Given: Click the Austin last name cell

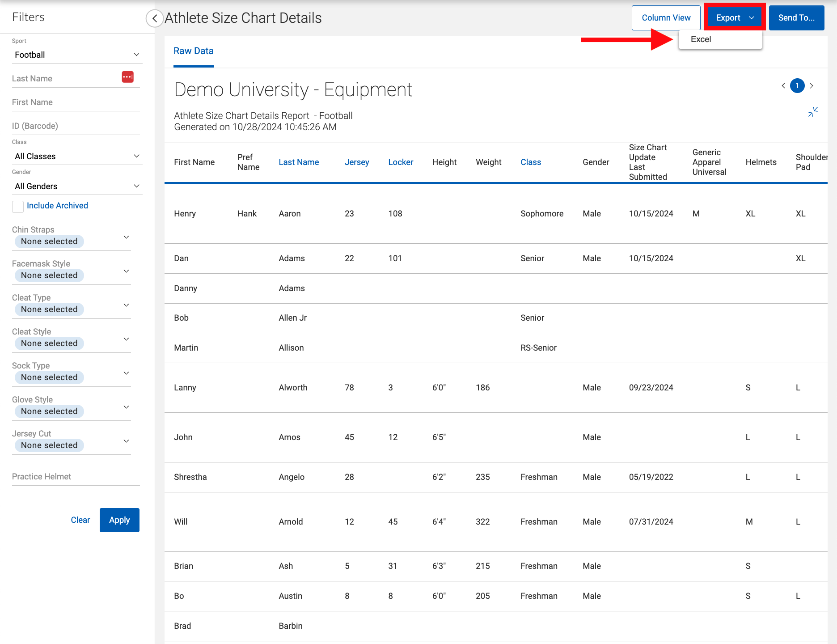Looking at the screenshot, I should 291,596.
